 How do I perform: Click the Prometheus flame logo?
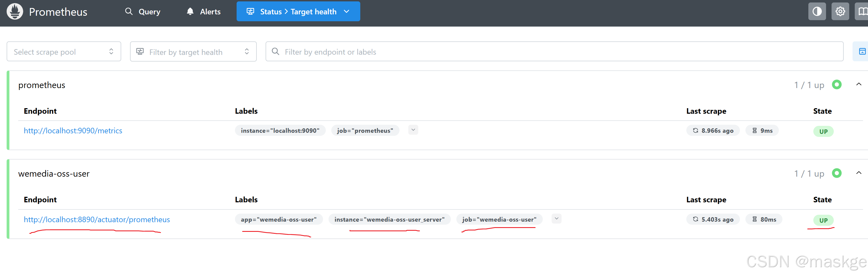15,12
